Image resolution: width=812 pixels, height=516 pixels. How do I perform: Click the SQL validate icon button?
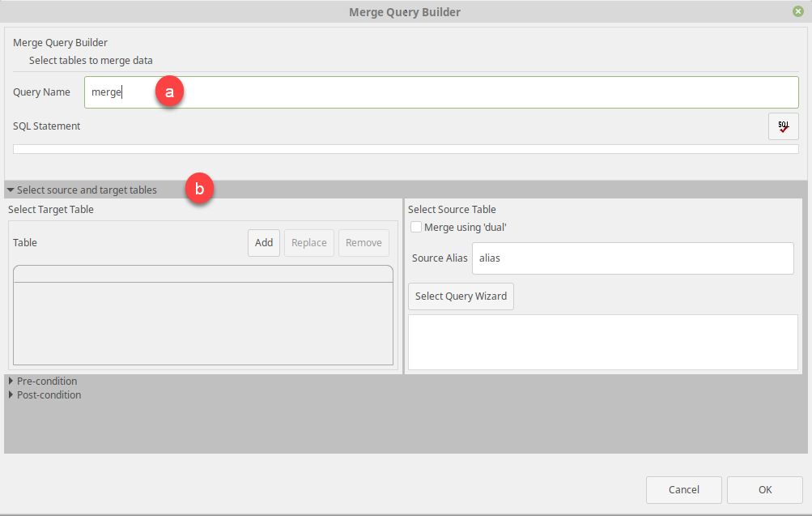[783, 126]
